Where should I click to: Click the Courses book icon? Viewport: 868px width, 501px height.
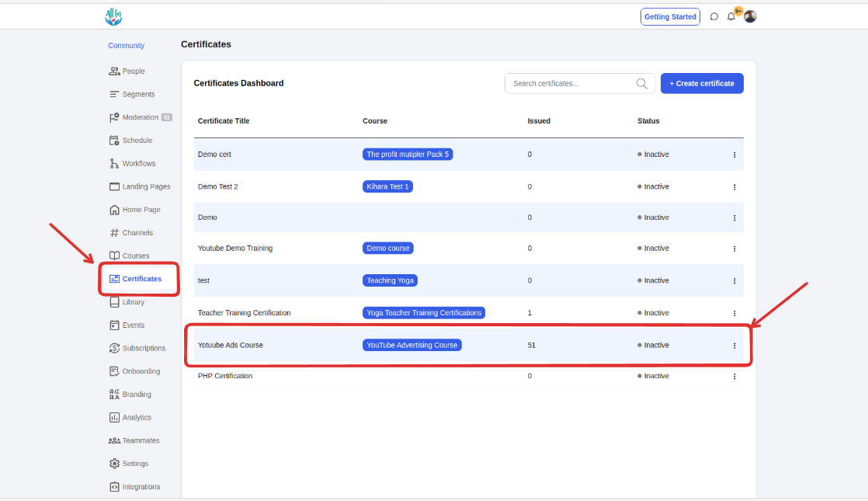tap(114, 256)
